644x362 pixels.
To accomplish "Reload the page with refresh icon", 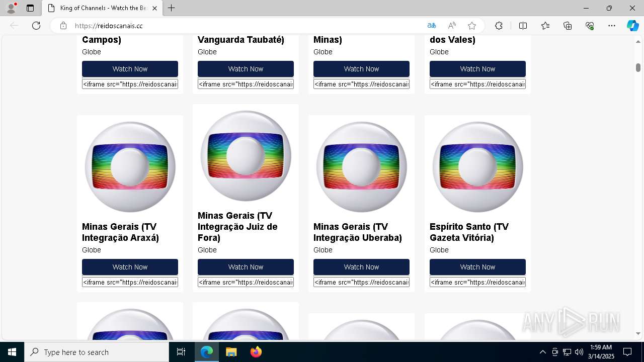I will (36, 26).
